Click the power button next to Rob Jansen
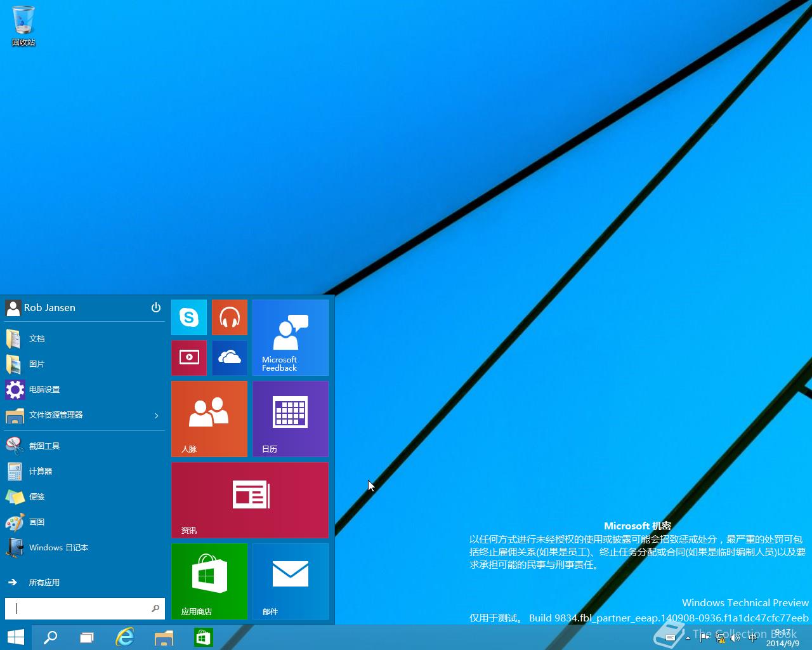The image size is (812, 650). [156, 307]
